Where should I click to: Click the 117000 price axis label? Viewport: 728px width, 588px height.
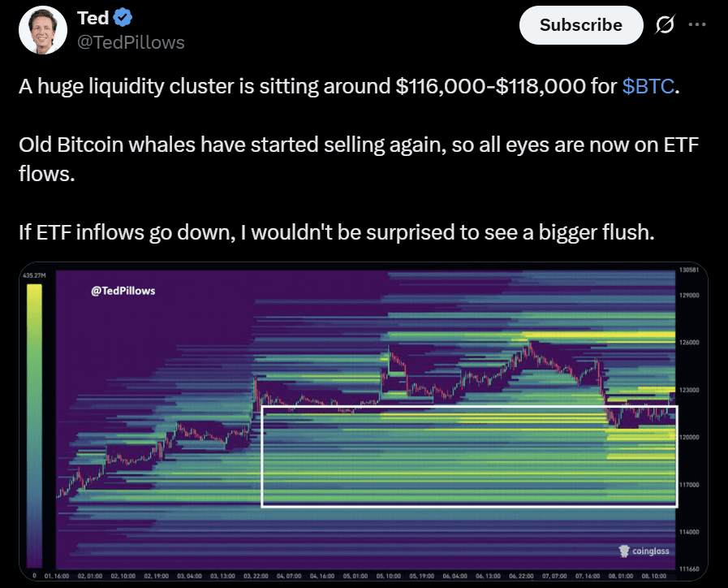click(689, 485)
